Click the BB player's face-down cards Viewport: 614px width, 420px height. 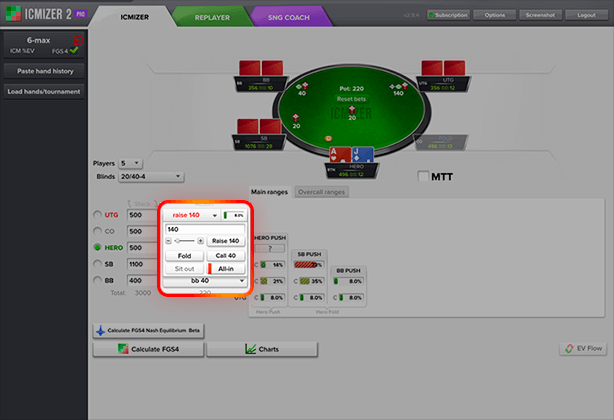(x=261, y=68)
